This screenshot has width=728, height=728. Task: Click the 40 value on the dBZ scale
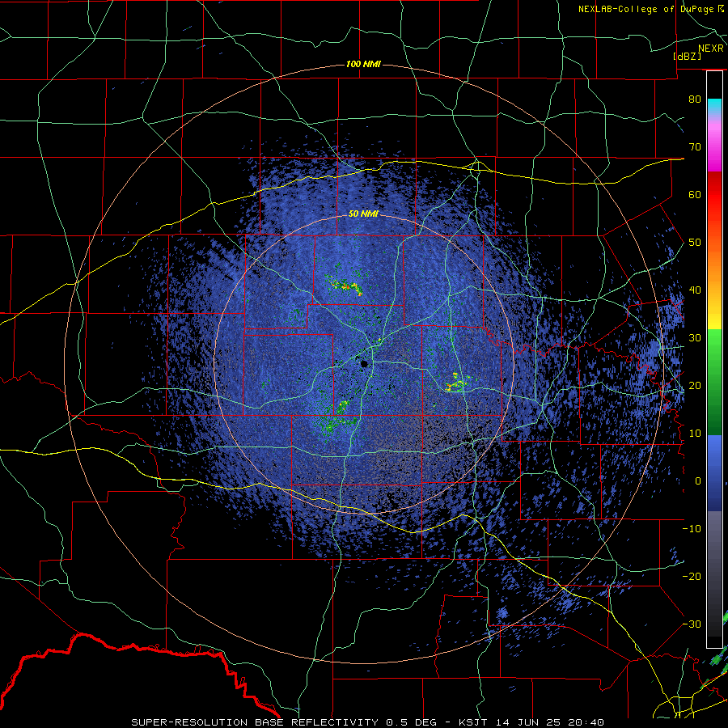coord(695,290)
